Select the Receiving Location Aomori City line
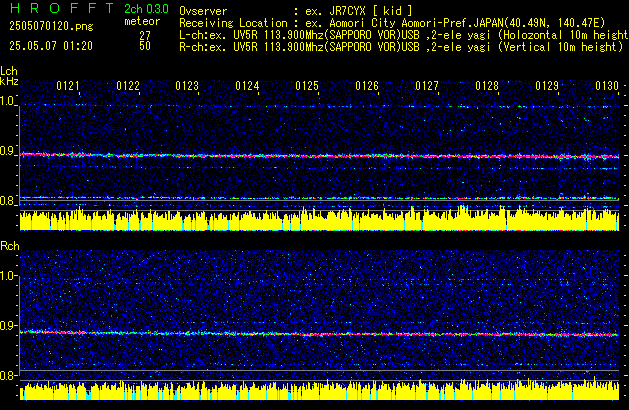 [392, 23]
